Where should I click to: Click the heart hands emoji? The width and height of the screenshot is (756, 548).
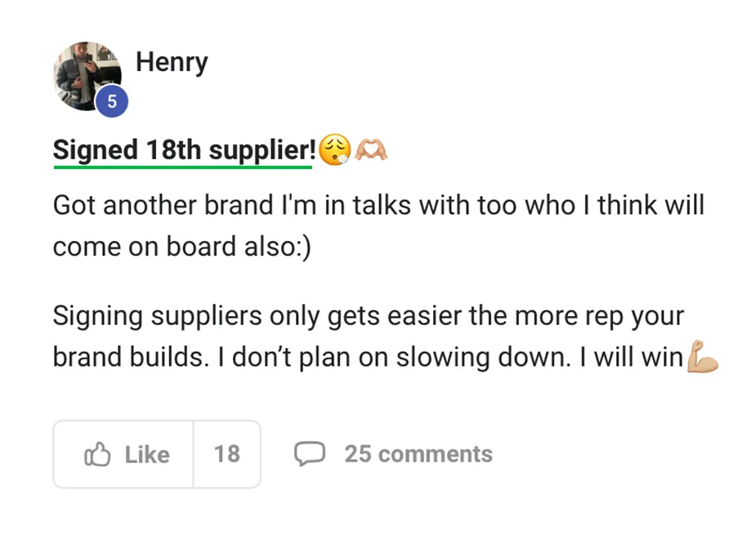point(370,150)
